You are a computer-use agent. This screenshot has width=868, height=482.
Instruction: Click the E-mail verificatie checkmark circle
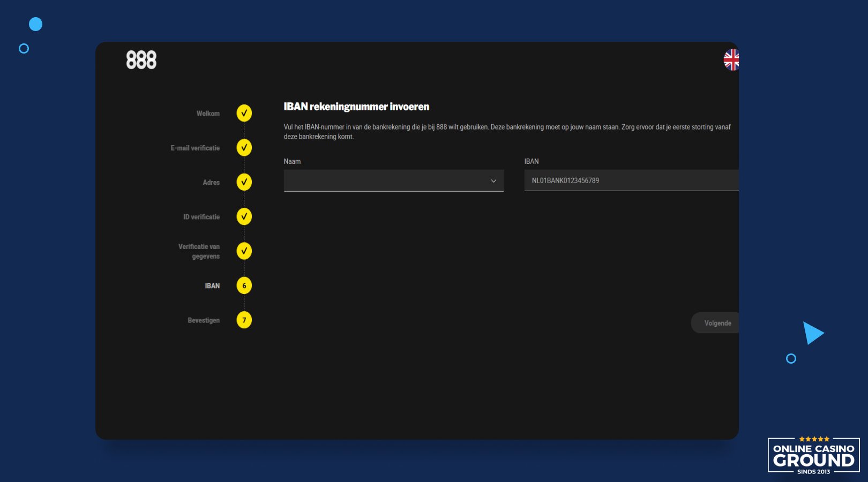(x=244, y=148)
